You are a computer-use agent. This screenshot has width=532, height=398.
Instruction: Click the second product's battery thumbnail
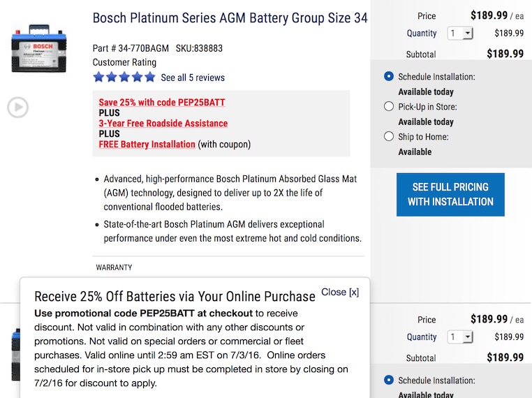(x=16, y=355)
